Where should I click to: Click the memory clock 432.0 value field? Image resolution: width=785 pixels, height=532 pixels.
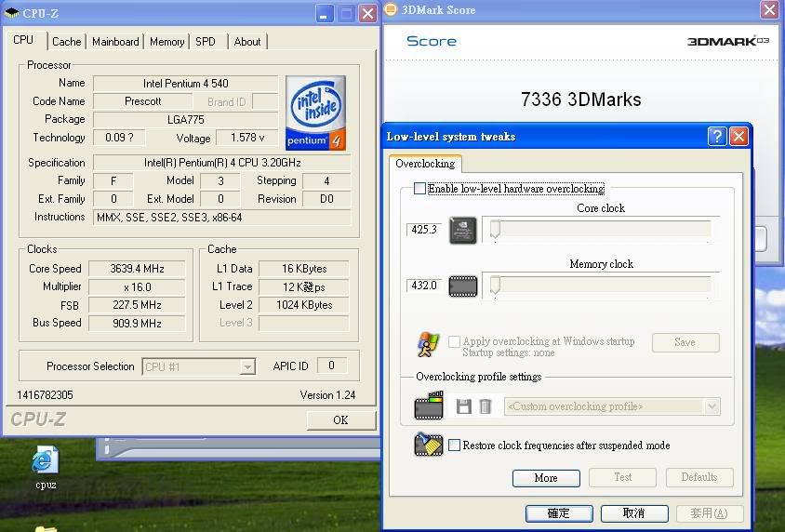point(424,286)
